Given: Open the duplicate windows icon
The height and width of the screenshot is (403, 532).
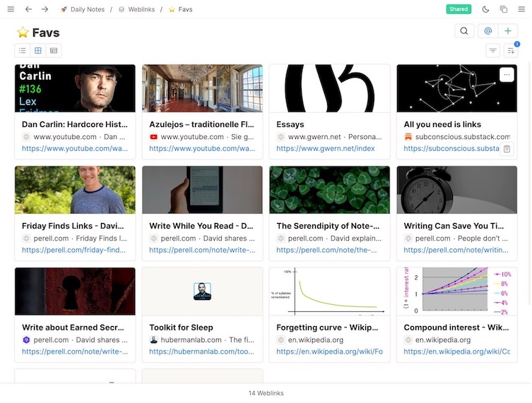Looking at the screenshot, I should [504, 9].
